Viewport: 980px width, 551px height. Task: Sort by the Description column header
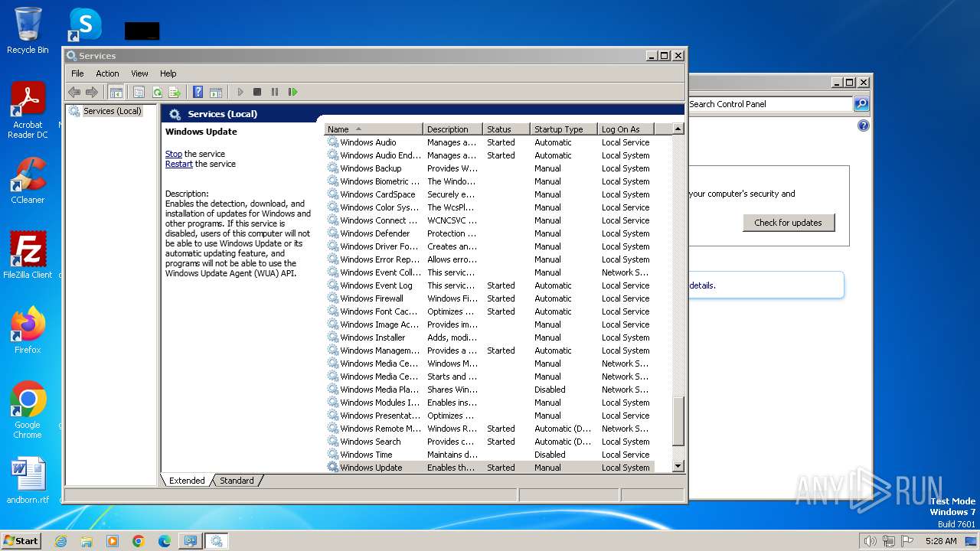click(x=453, y=129)
